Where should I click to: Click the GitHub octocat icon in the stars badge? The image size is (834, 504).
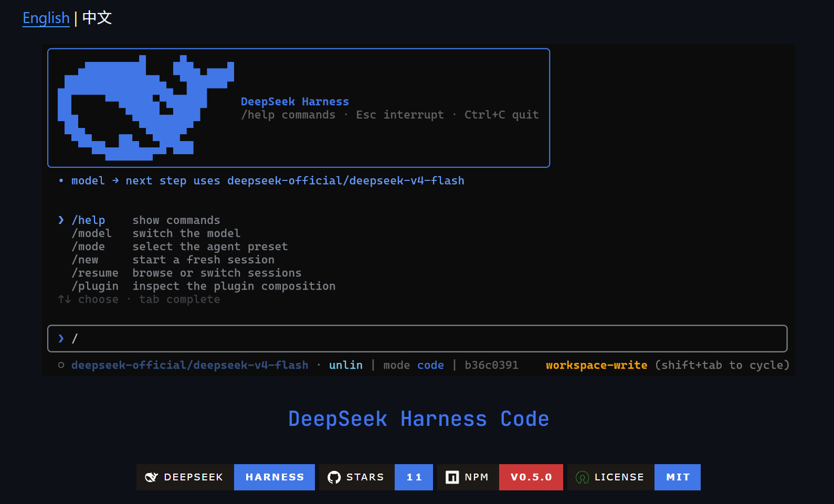point(334,477)
